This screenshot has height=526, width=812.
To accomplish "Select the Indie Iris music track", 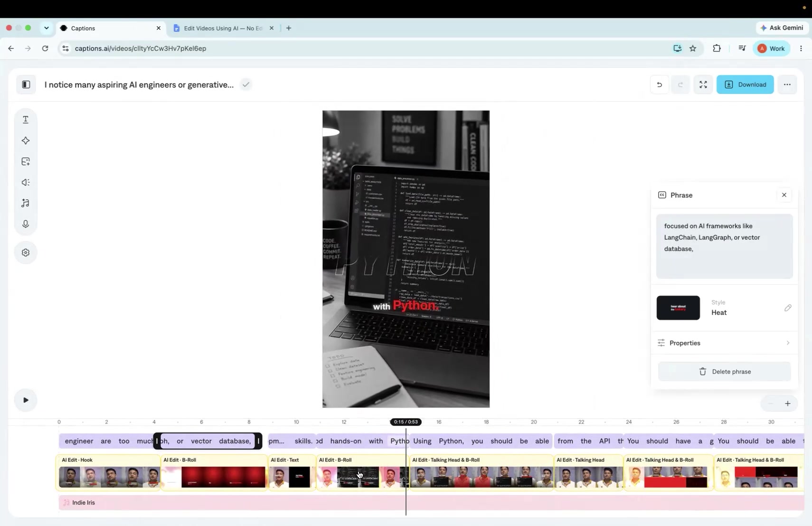I will pos(431,503).
